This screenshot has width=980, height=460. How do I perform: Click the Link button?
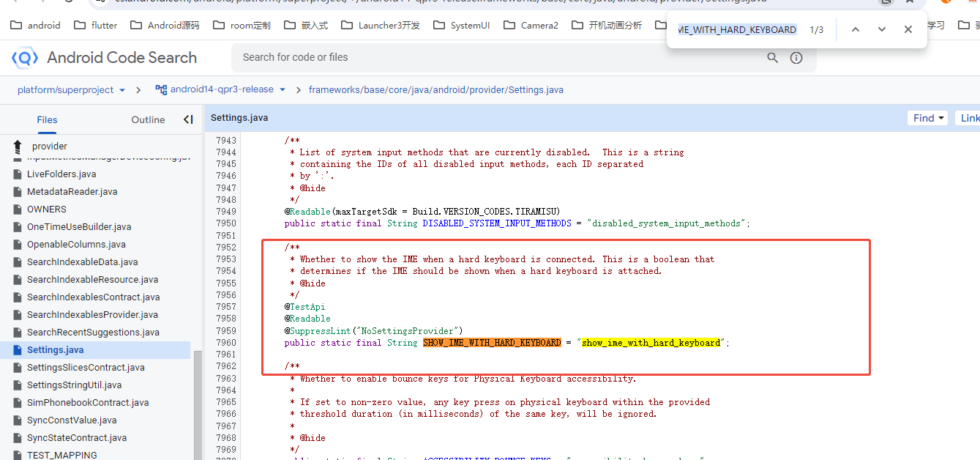point(967,118)
